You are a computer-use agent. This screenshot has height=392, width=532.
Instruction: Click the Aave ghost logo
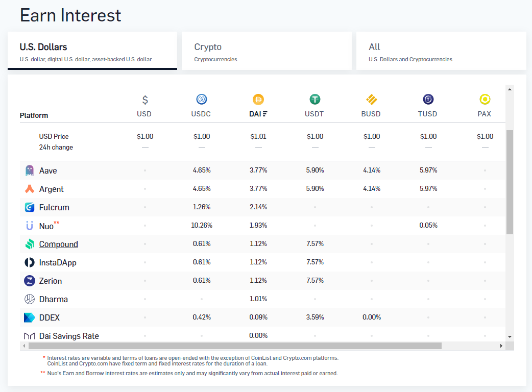tap(30, 170)
